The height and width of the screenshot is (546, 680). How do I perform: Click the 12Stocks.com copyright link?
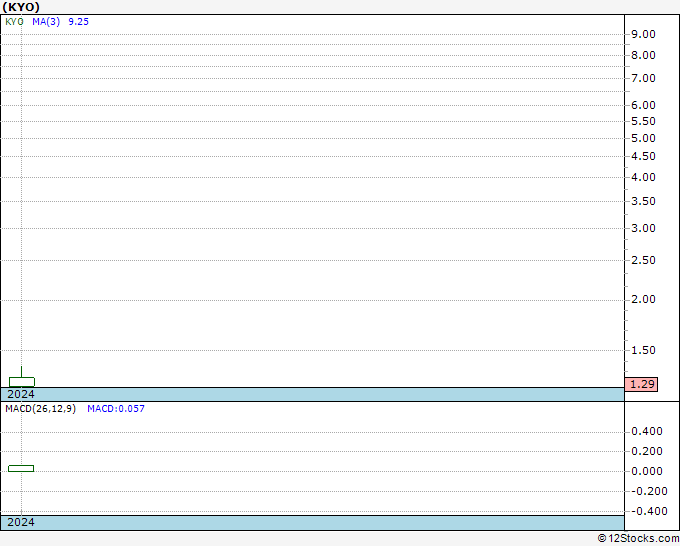click(x=638, y=539)
